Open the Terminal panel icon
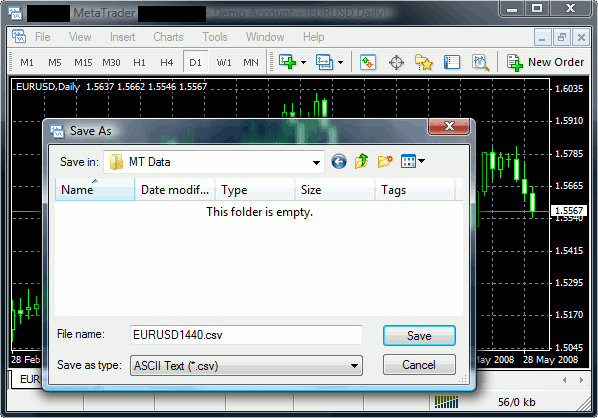The image size is (598, 418). tap(452, 62)
